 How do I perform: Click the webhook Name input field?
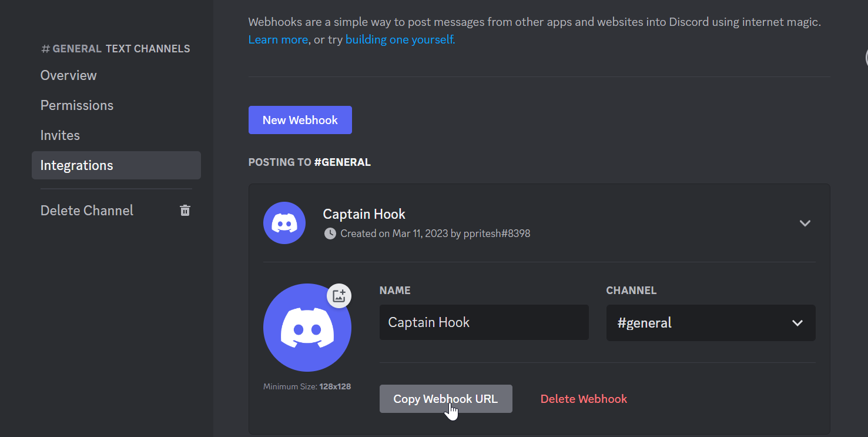pyautogui.click(x=484, y=322)
